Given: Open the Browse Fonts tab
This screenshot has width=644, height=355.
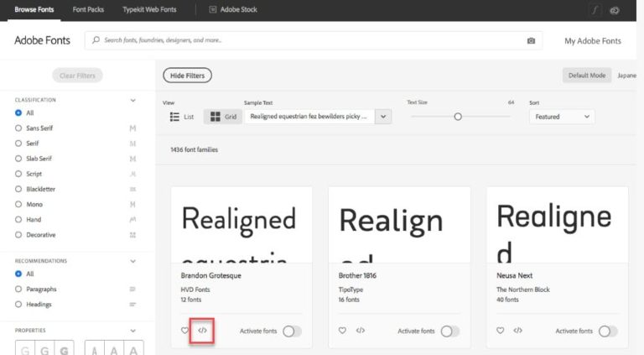Looking at the screenshot, I should pyautogui.click(x=34, y=9).
